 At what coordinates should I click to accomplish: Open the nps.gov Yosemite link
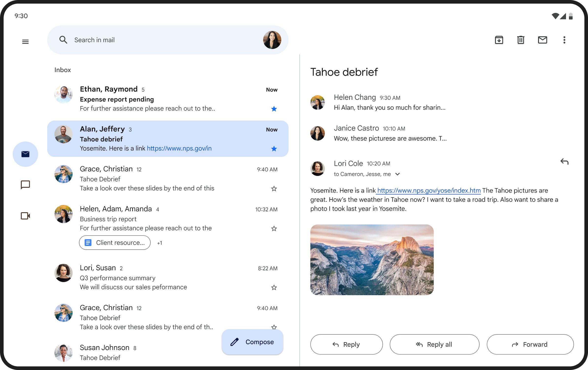pos(429,190)
